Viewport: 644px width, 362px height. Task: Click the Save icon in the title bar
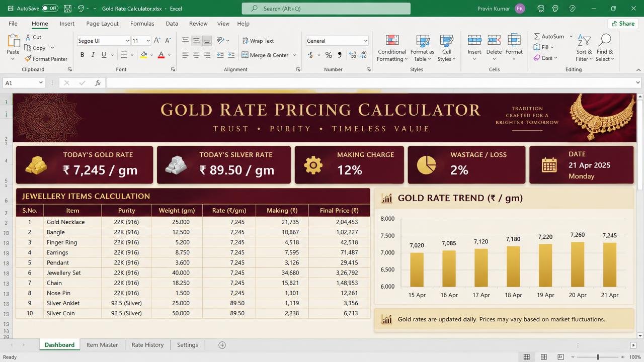68,9
